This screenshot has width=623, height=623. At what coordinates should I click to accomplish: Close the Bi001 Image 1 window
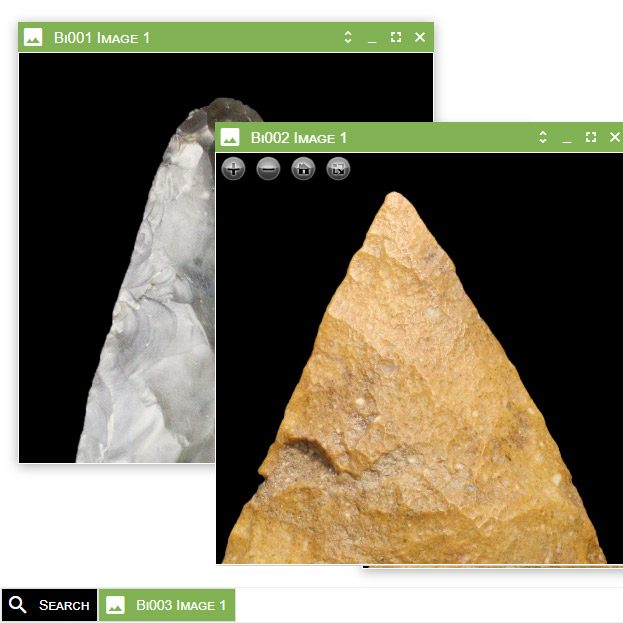tap(420, 38)
